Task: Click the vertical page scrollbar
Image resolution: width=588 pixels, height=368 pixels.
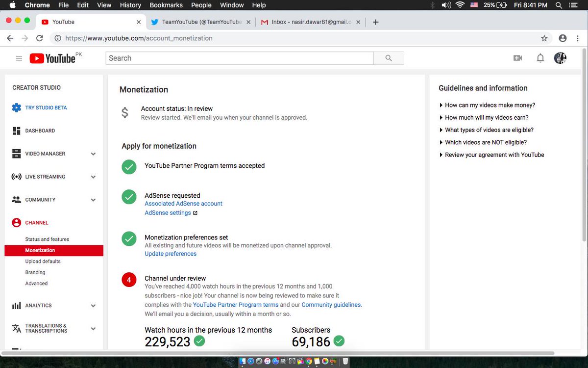Action: click(x=584, y=145)
